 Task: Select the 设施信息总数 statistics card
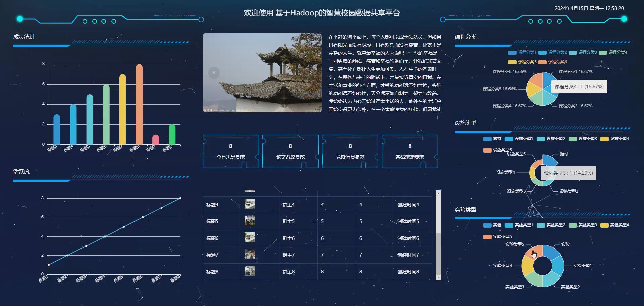pyautogui.click(x=350, y=151)
